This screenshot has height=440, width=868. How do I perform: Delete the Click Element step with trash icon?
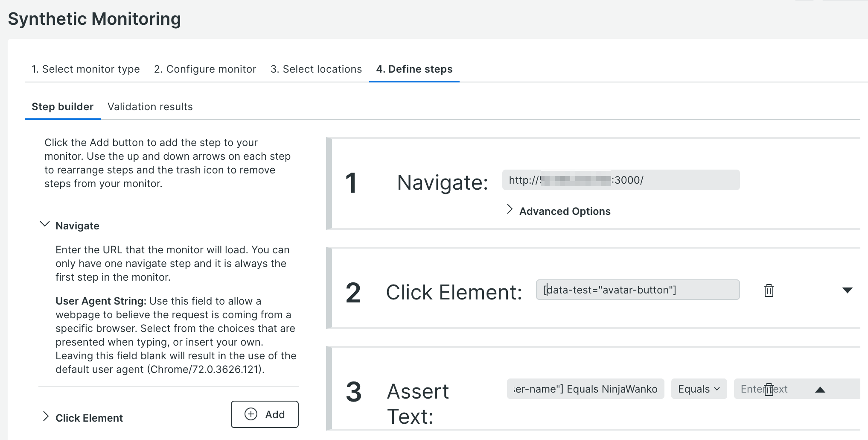[769, 290]
